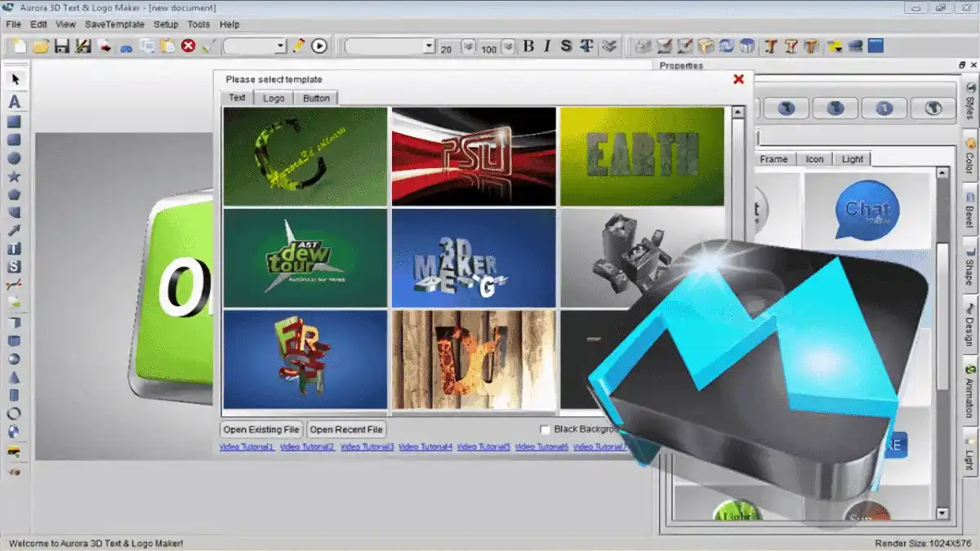Enable the Black Background checkbox
The image size is (980, 551).
[546, 429]
